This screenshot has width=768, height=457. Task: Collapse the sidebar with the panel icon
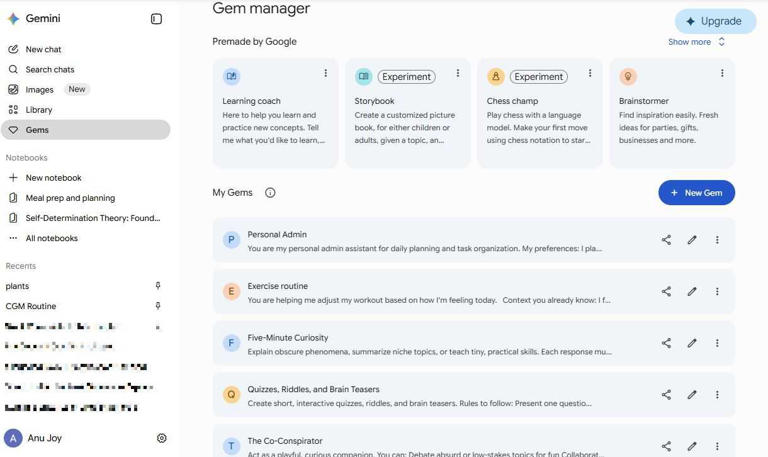156,19
